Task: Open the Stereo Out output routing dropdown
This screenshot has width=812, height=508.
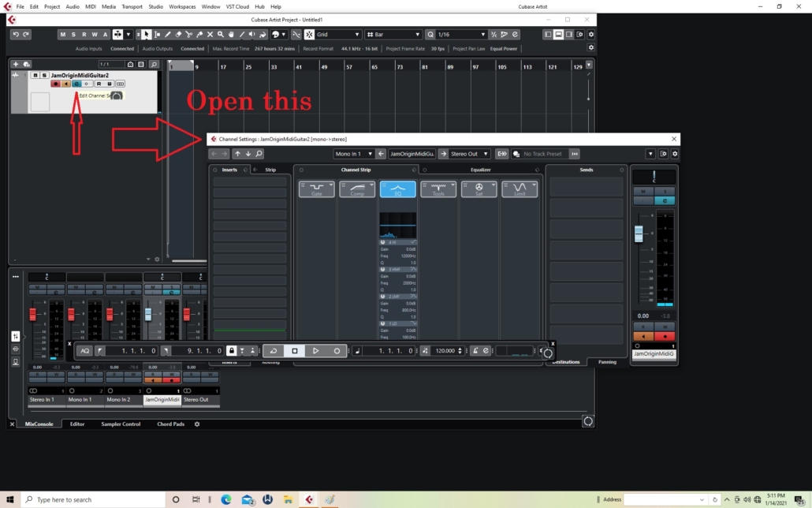Action: tap(469, 154)
